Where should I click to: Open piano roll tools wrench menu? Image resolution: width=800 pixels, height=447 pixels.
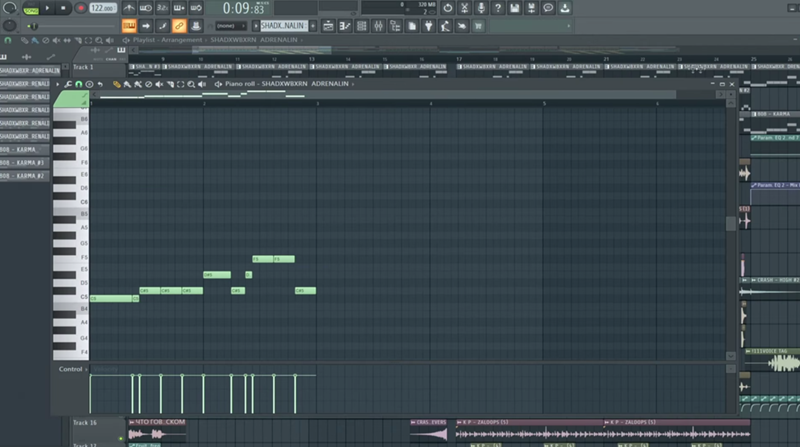pyautogui.click(x=68, y=84)
